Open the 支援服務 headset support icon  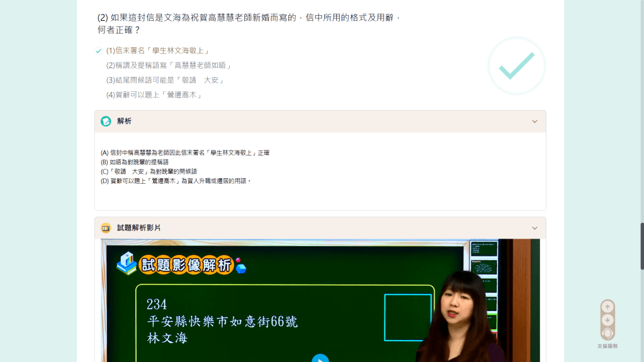[607, 333]
